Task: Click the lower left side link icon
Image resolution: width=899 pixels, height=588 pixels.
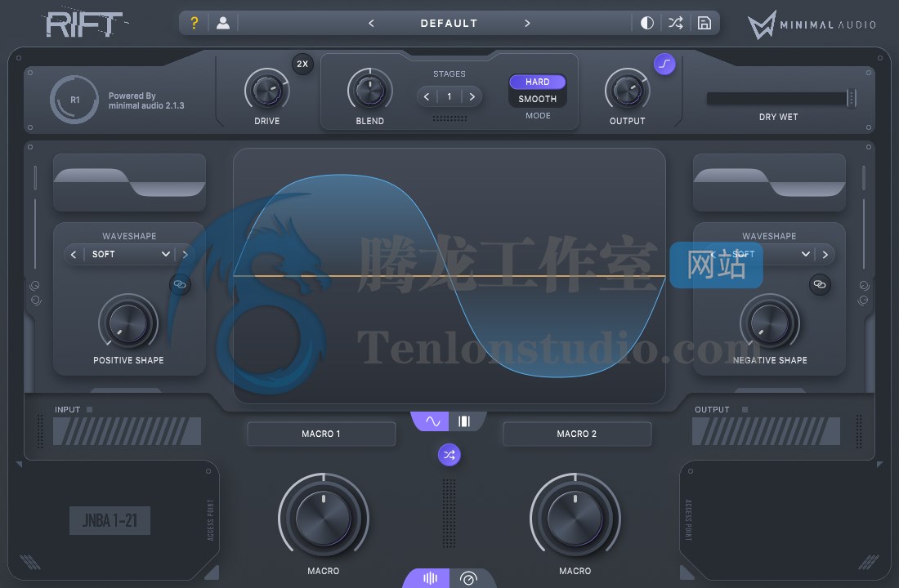Action: click(x=36, y=301)
